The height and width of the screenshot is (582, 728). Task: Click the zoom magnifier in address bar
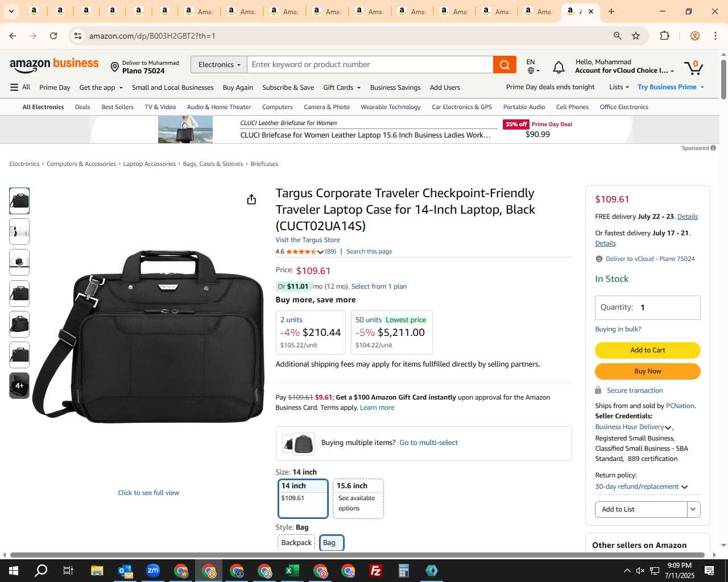[x=617, y=36]
